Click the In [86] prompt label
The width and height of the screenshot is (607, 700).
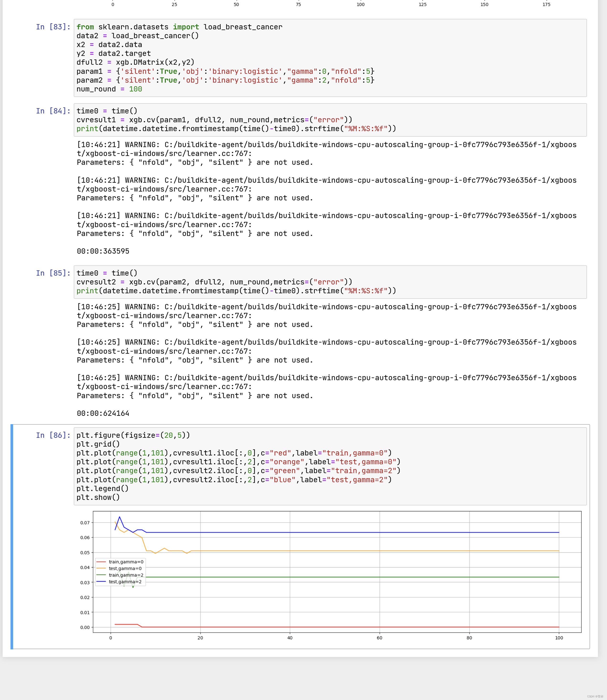click(53, 435)
